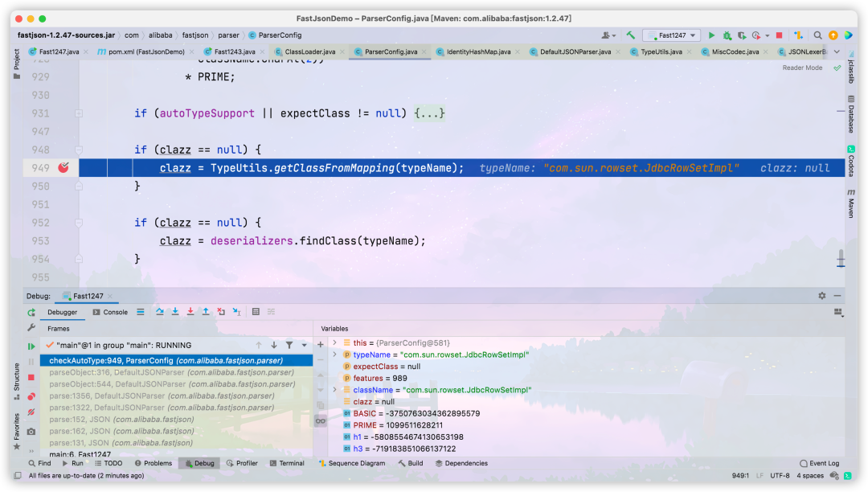Expand folded block on line 931
Screen dimensions: 868x492
point(79,113)
